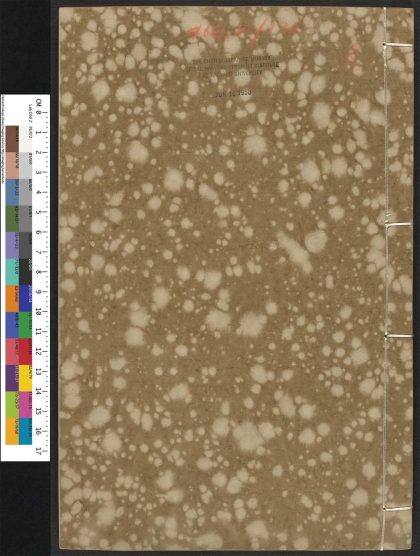Viewport: 420px width, 556px height.
Task: Click the stamped library text above the date
Action: (x=234, y=65)
